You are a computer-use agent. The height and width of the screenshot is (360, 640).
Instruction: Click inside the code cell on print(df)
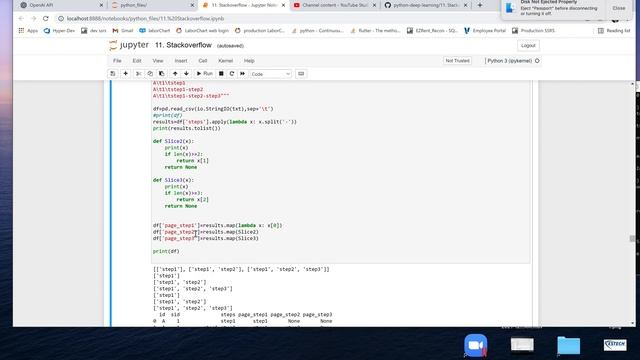pos(166,251)
